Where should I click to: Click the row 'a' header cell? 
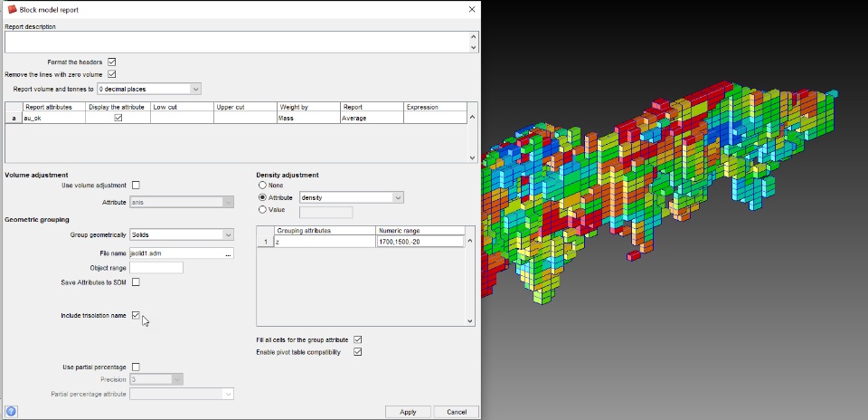[x=14, y=118]
